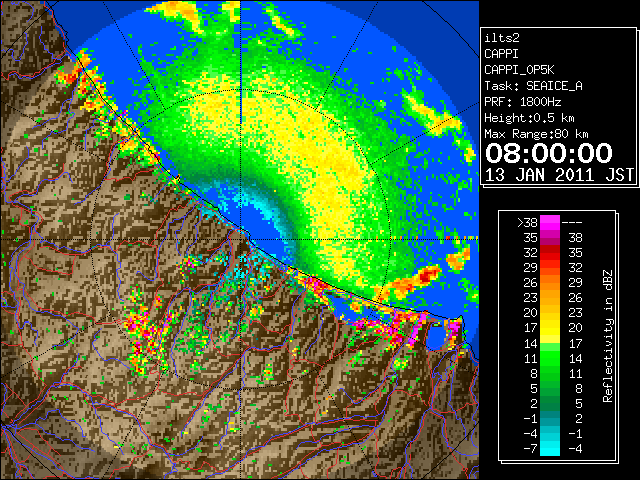Click the 'Height:0.5 km' label
Image resolution: width=640 pixels, height=480 pixels.
click(529, 118)
